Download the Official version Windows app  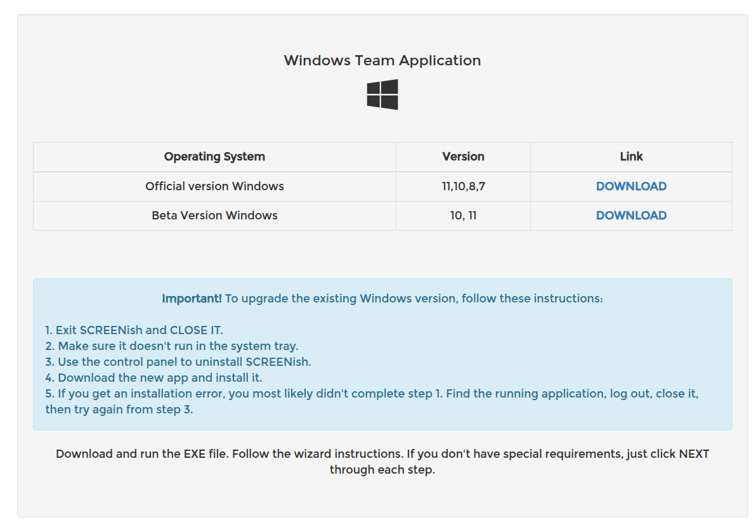pyautogui.click(x=631, y=186)
